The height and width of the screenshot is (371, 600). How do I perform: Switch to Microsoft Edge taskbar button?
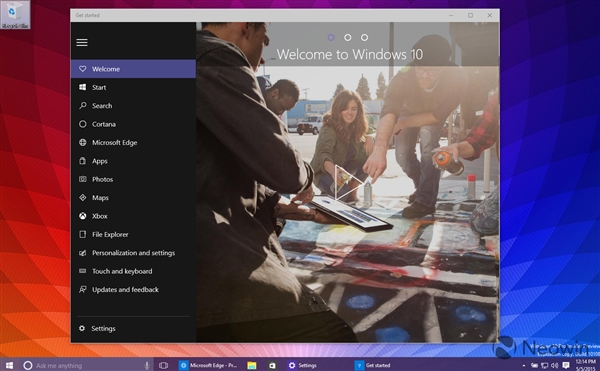tap(209, 365)
